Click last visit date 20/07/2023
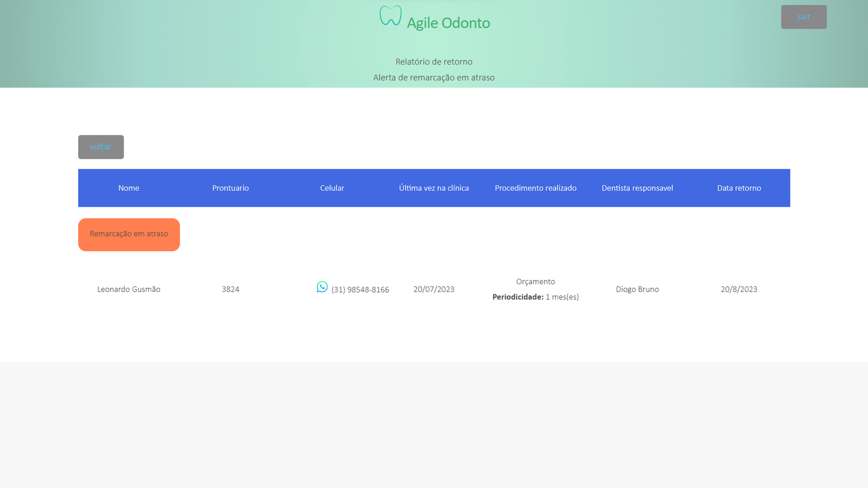The width and height of the screenshot is (868, 488). pyautogui.click(x=434, y=290)
